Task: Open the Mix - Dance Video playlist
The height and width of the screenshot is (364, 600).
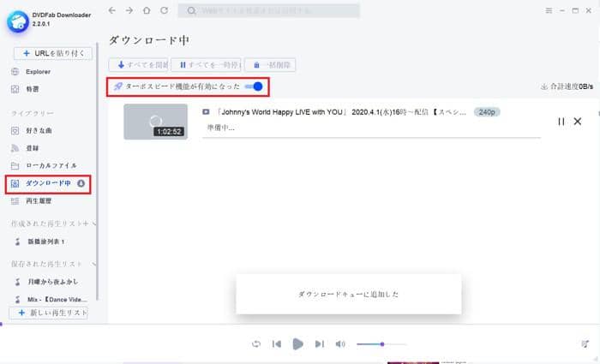Action: pos(51,300)
